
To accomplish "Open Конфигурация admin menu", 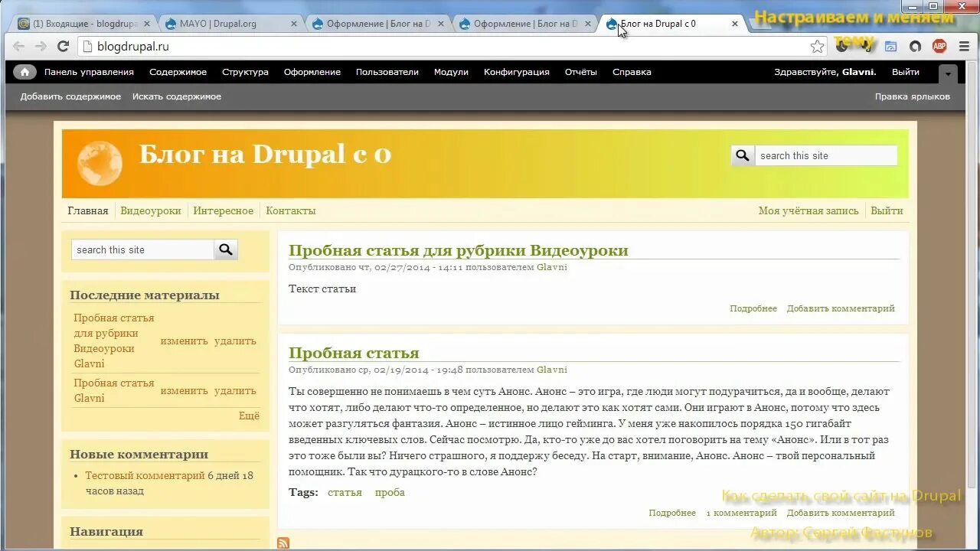I will pos(517,72).
